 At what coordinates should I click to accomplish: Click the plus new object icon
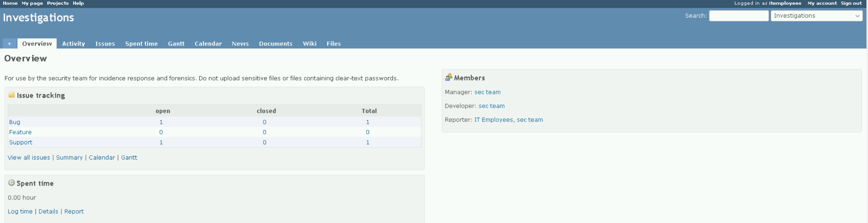tap(9, 43)
